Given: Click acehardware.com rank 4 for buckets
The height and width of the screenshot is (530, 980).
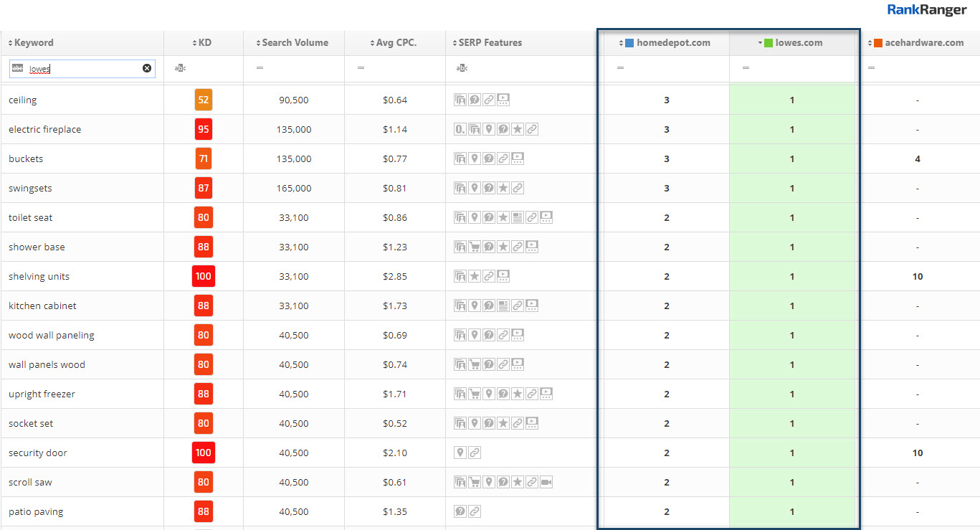Looking at the screenshot, I should pos(918,158).
